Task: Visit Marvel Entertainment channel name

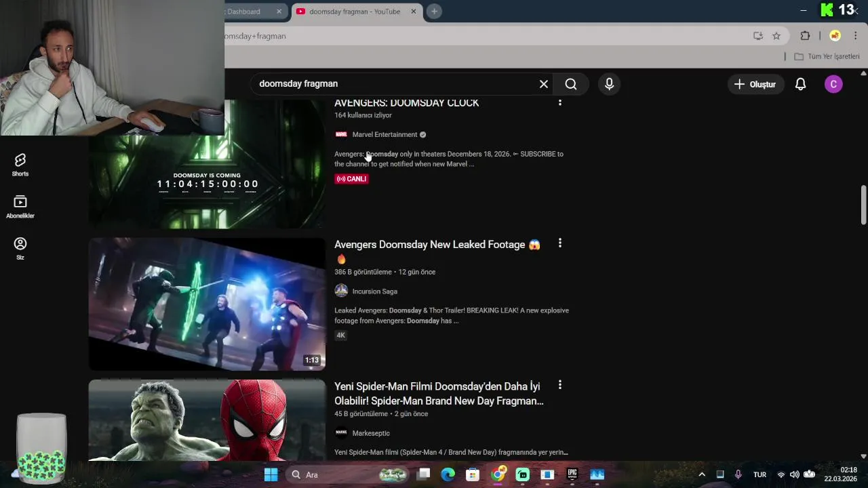Action: (x=384, y=134)
